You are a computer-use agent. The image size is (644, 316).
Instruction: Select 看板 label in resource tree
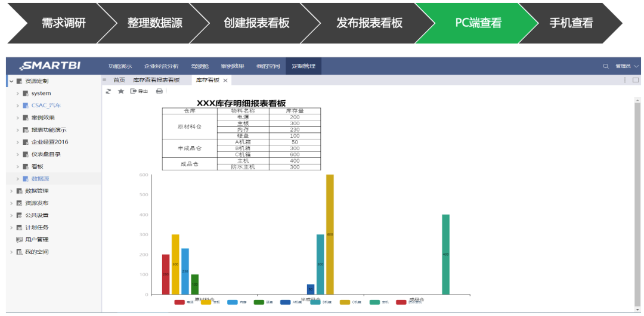pyautogui.click(x=38, y=166)
